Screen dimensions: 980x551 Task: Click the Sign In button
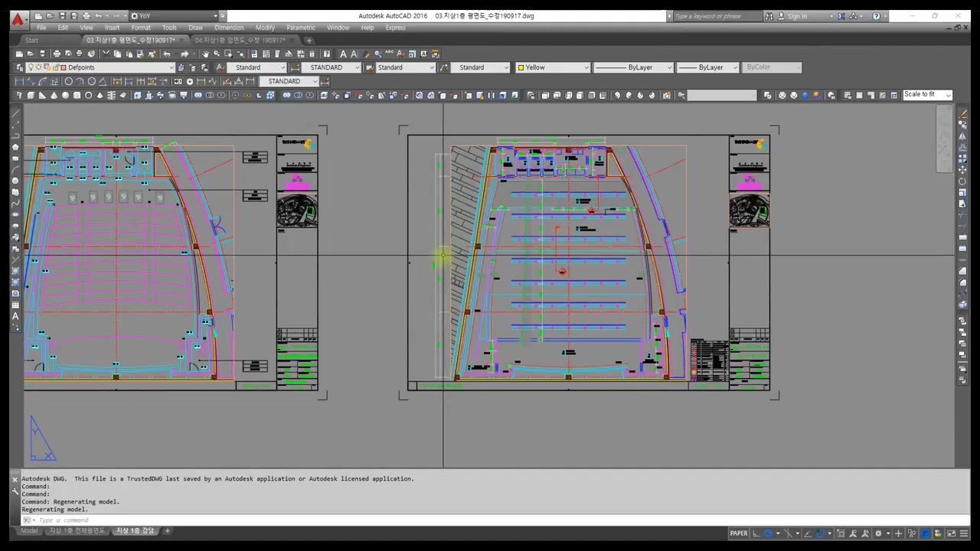797,16
